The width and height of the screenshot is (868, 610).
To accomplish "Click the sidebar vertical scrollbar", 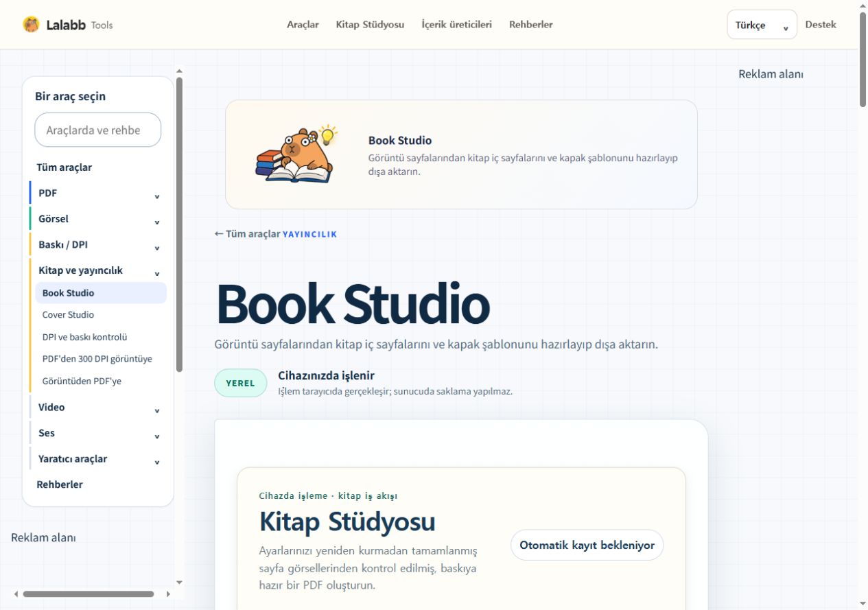I will [x=179, y=224].
